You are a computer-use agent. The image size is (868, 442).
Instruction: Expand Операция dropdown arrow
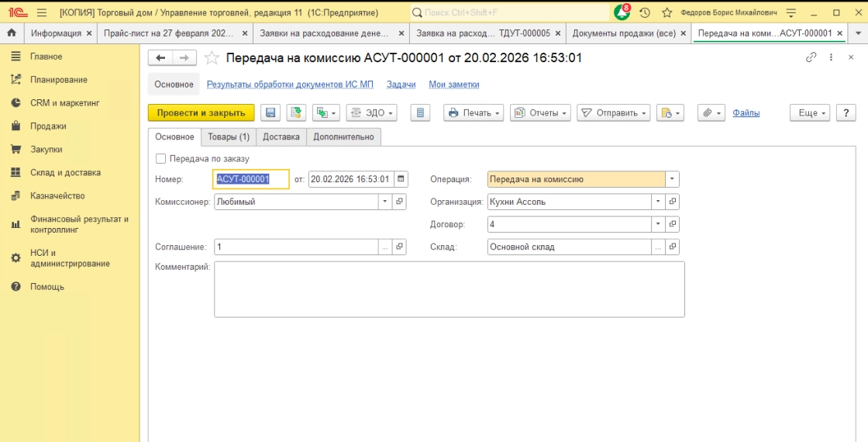(672, 179)
